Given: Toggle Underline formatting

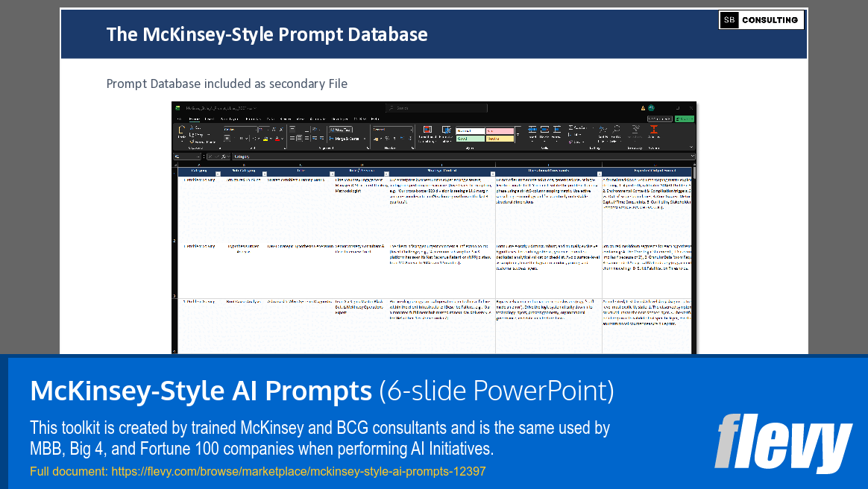Looking at the screenshot, I should click(x=241, y=139).
